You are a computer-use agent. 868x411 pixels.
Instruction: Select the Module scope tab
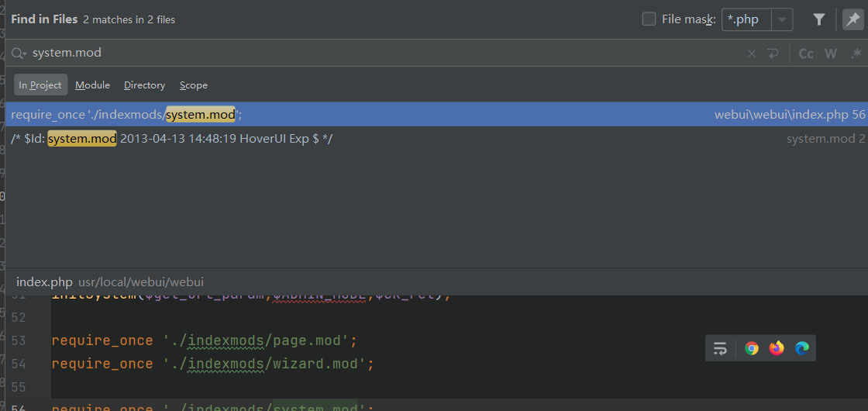(x=92, y=85)
